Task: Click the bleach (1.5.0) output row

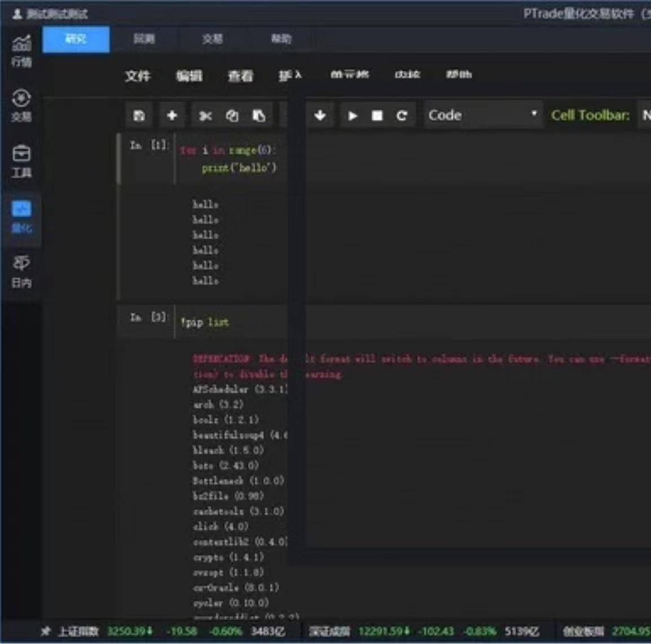Action: 228,450
